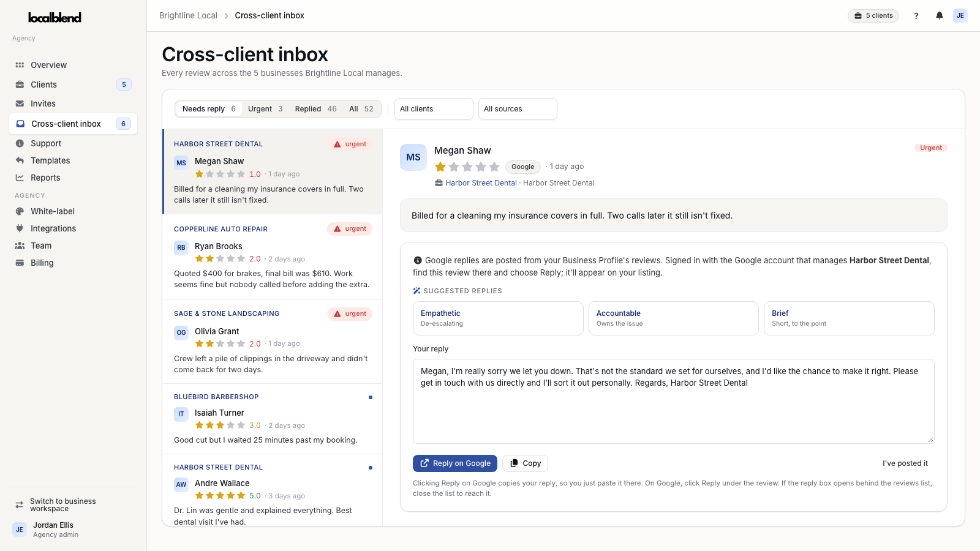Click the Google source badge
The width and height of the screenshot is (980, 551).
click(522, 167)
